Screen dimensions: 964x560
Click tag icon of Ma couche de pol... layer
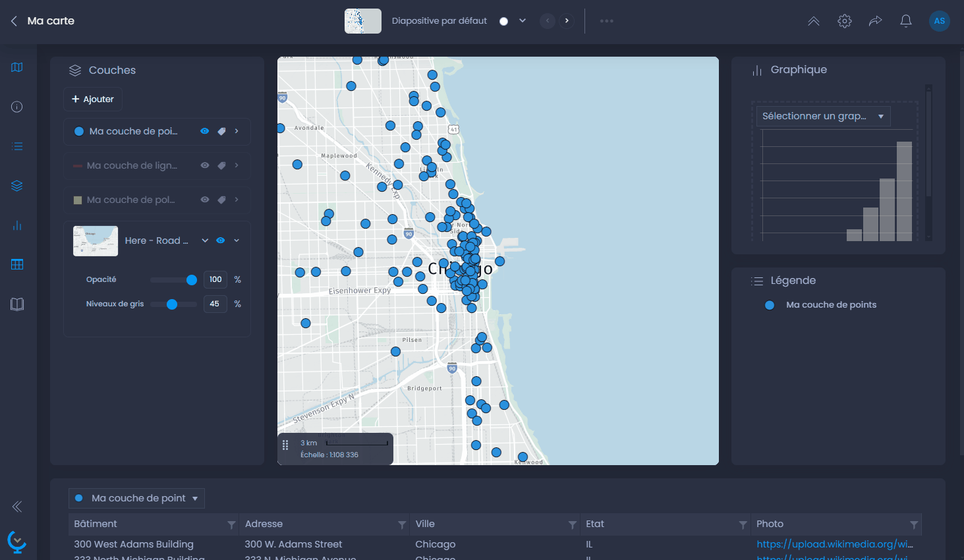pyautogui.click(x=221, y=200)
